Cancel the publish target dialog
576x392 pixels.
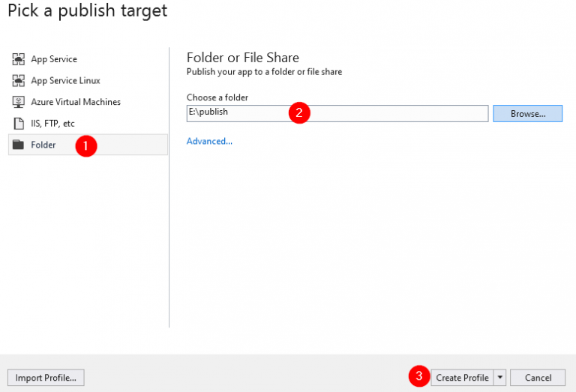pos(538,378)
